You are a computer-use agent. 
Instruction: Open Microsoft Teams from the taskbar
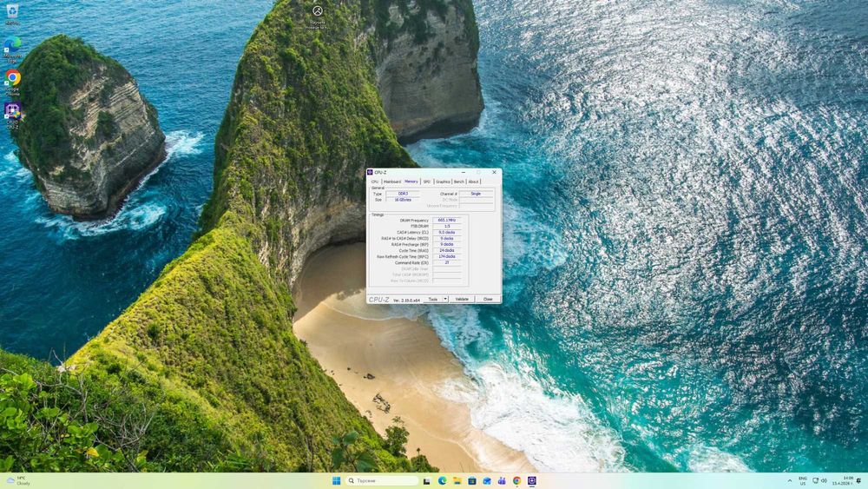[x=502, y=480]
